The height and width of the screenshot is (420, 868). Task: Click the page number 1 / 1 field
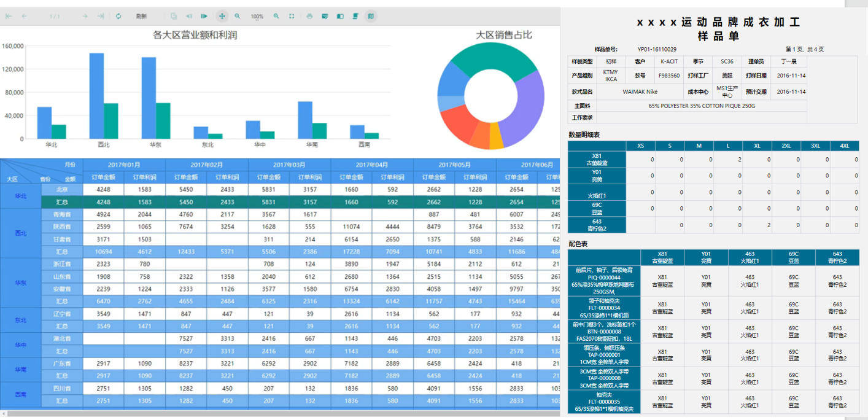[55, 17]
